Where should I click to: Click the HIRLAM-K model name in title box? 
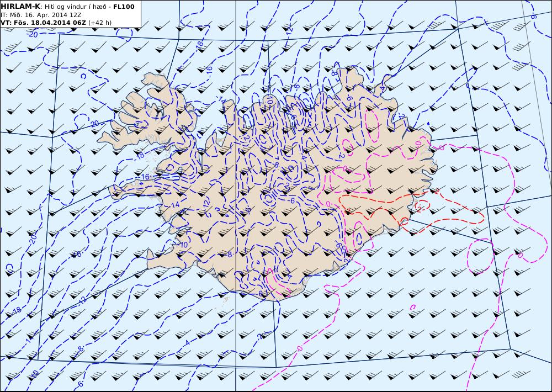coord(20,7)
